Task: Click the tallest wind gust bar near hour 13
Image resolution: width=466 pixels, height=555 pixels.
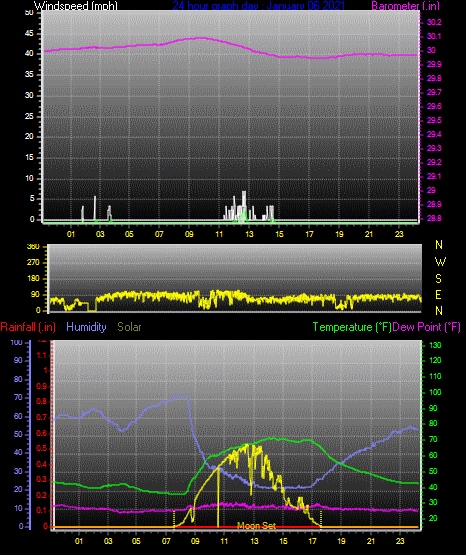Action: coord(244,205)
